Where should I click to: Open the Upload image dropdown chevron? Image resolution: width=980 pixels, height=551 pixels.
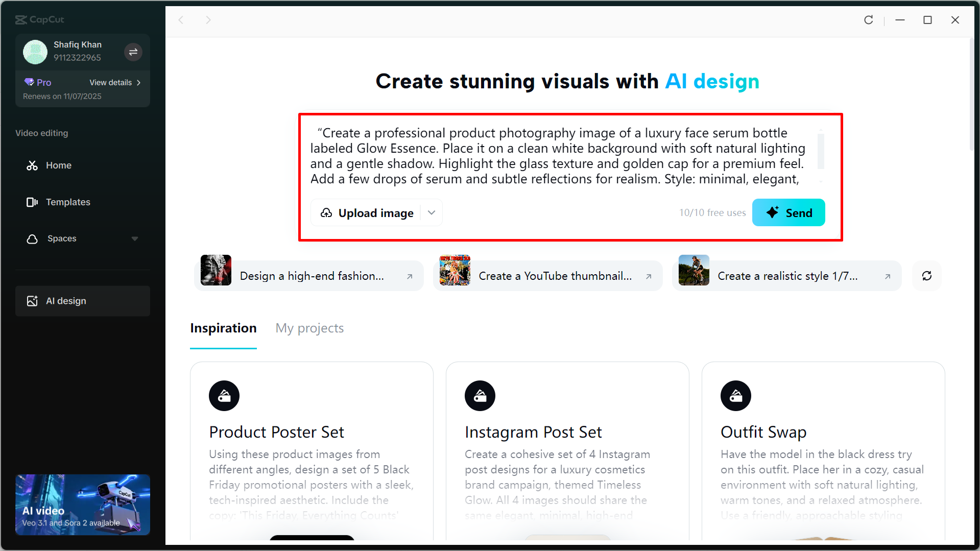coord(432,213)
